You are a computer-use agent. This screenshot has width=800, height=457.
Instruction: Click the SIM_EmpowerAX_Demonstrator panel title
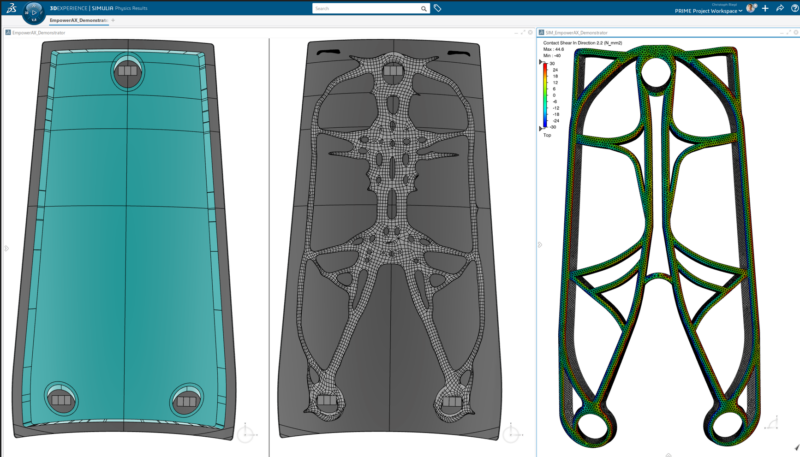tap(578, 32)
